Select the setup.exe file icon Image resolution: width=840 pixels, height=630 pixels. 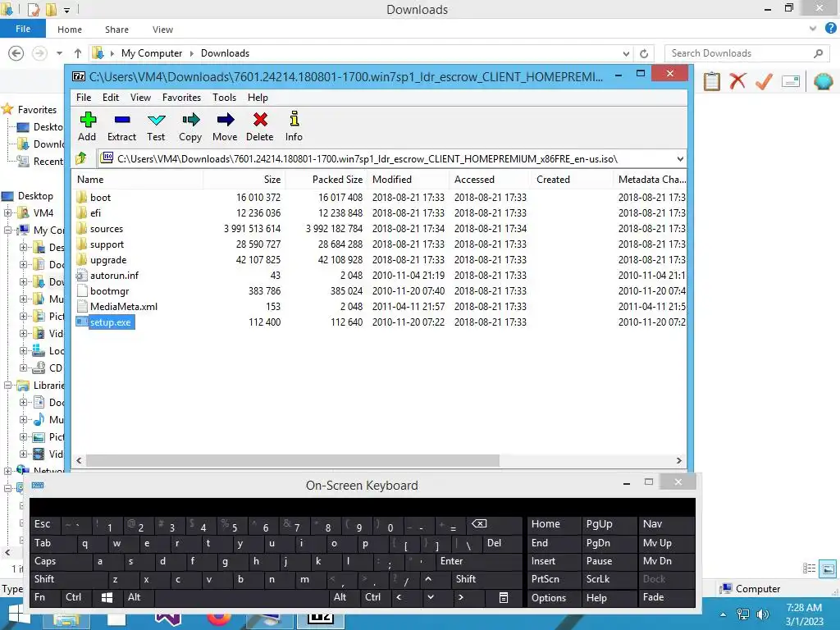tap(81, 322)
